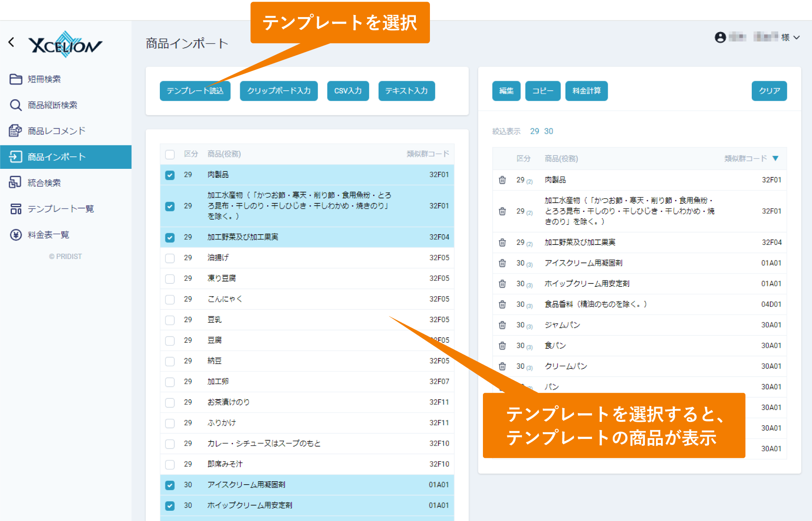This screenshot has width=812, height=521.
Task: Click the import icon beside 商品インポート
Action: [x=16, y=157]
